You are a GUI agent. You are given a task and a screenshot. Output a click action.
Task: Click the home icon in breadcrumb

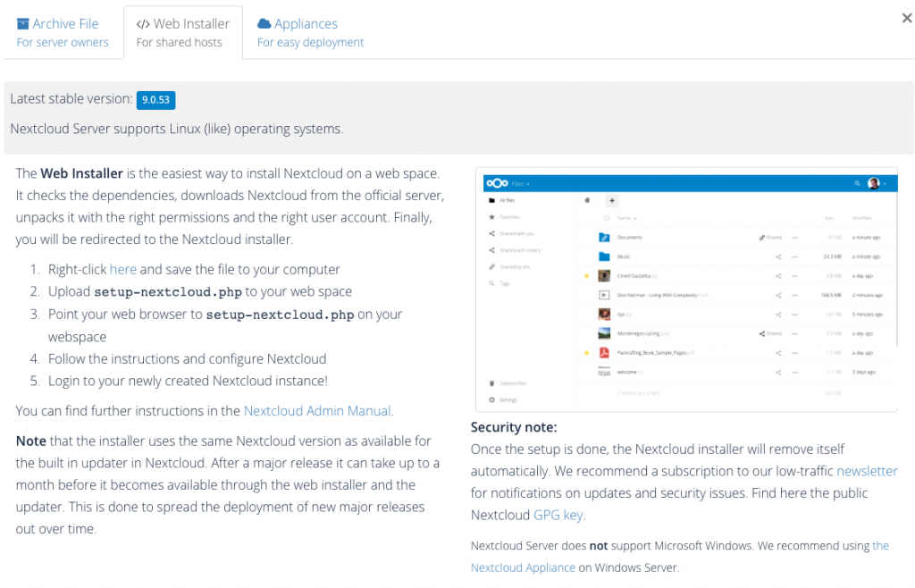pos(587,200)
